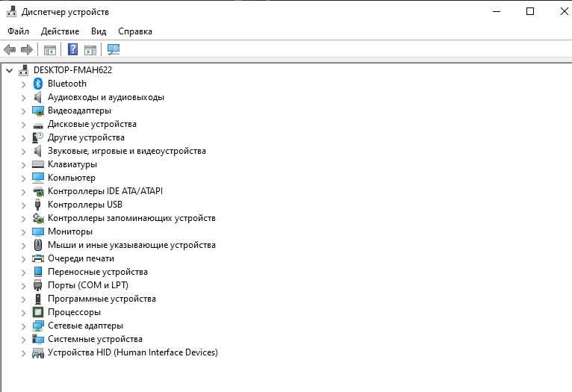Click the scan for hardware changes icon

114,49
